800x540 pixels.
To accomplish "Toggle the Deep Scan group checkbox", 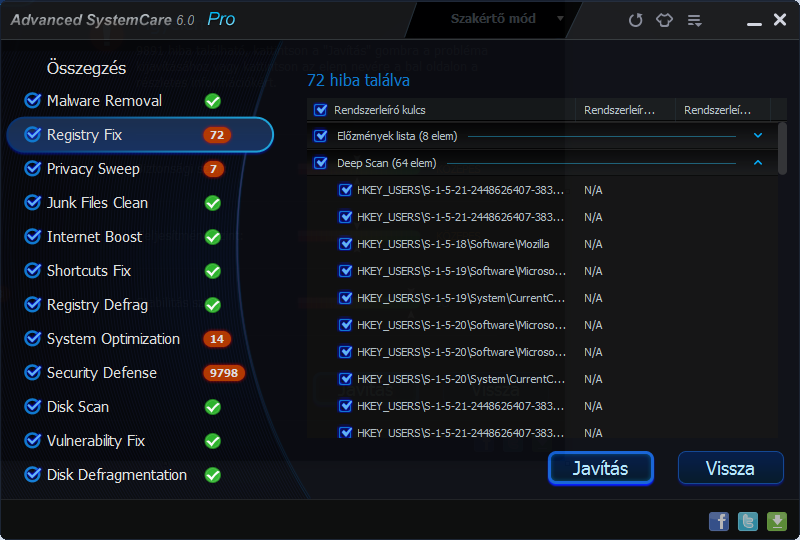I will [x=320, y=163].
